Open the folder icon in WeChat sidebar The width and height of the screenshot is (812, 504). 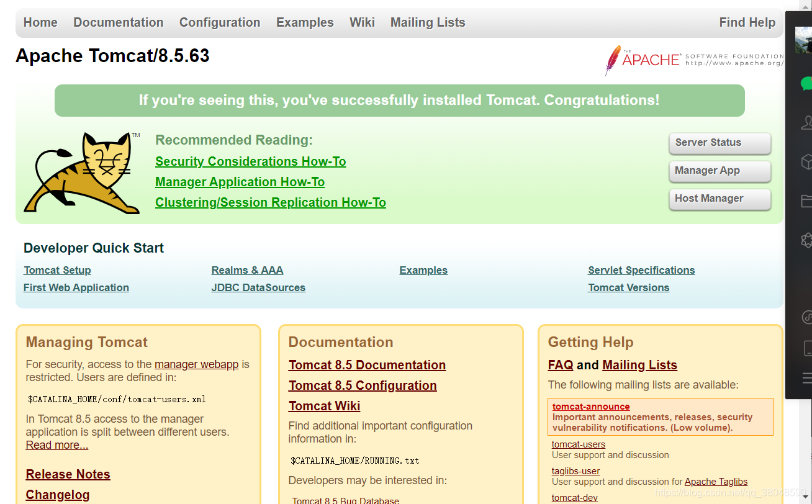806,200
